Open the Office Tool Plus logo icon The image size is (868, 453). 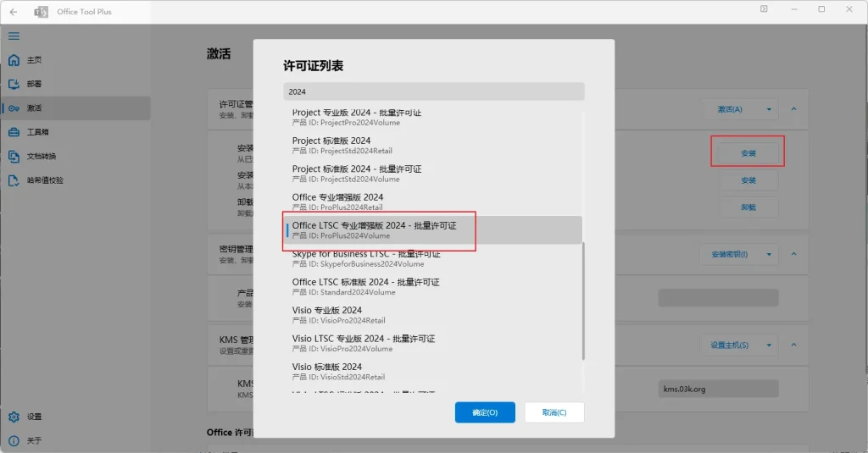click(41, 12)
